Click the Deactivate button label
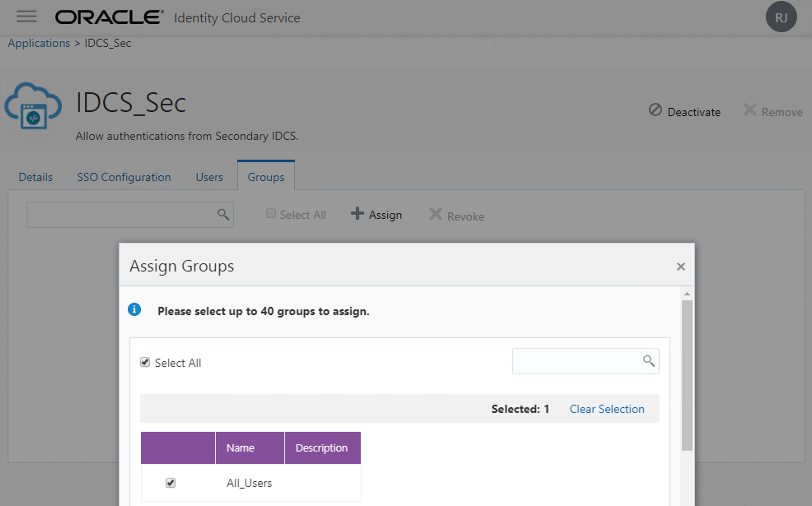The image size is (812, 506). pyautogui.click(x=694, y=112)
